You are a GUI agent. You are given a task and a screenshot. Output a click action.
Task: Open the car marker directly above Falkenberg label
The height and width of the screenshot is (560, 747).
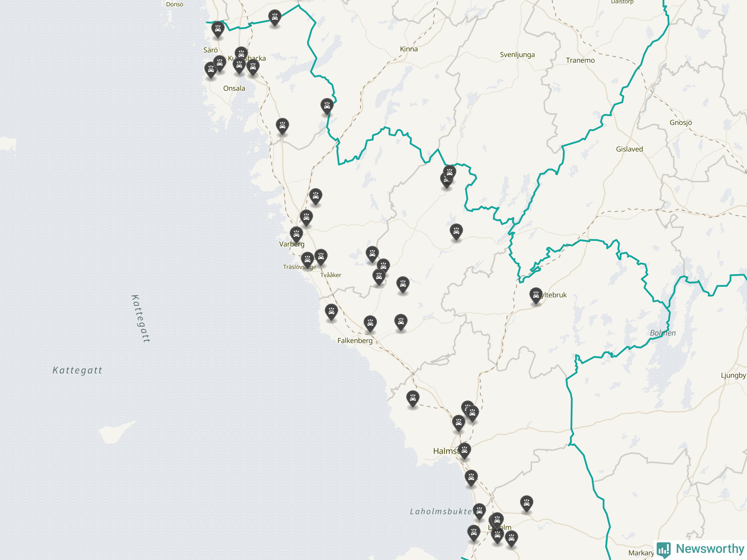pyautogui.click(x=370, y=324)
